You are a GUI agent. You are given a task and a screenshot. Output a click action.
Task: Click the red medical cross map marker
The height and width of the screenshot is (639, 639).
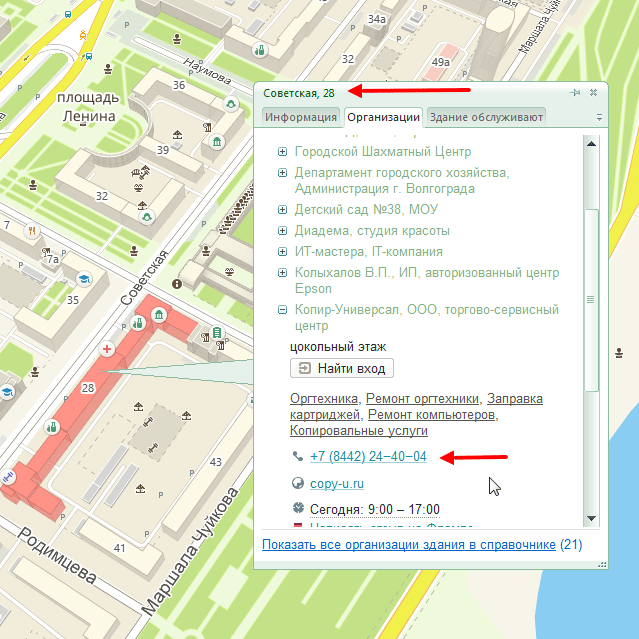(108, 347)
